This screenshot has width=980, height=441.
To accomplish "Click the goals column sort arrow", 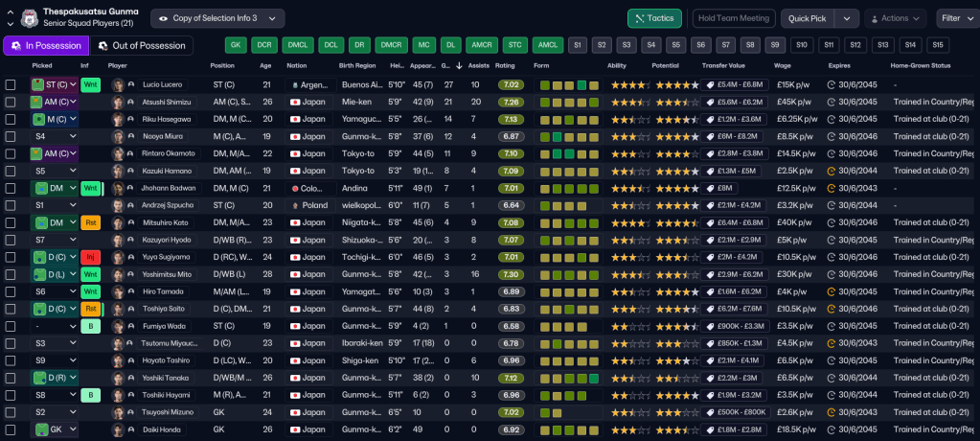I will tap(445, 65).
